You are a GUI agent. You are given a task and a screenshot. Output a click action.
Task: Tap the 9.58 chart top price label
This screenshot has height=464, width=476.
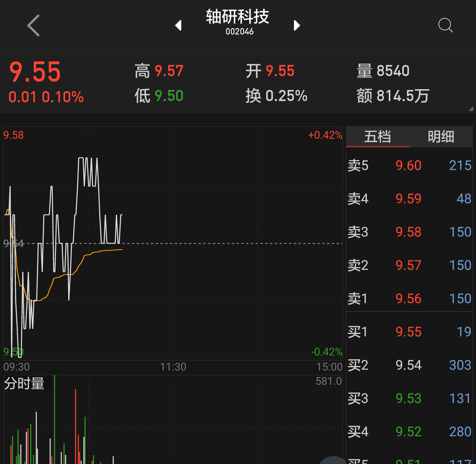13,135
